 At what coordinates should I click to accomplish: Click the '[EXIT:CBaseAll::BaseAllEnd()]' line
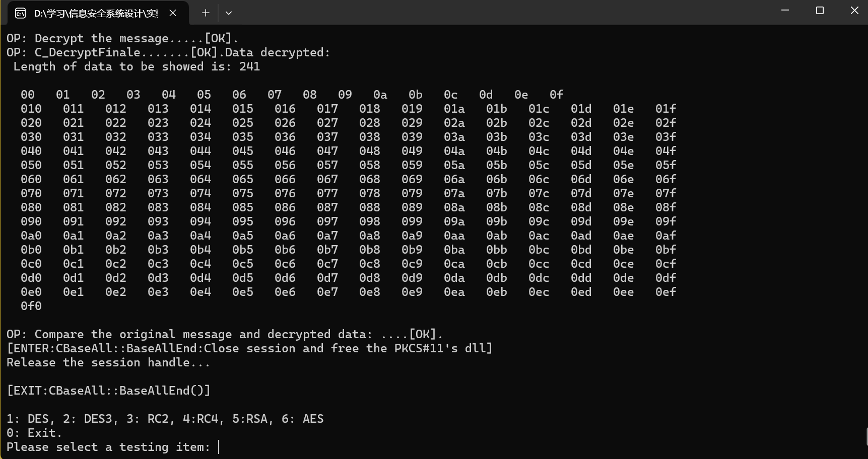(109, 391)
